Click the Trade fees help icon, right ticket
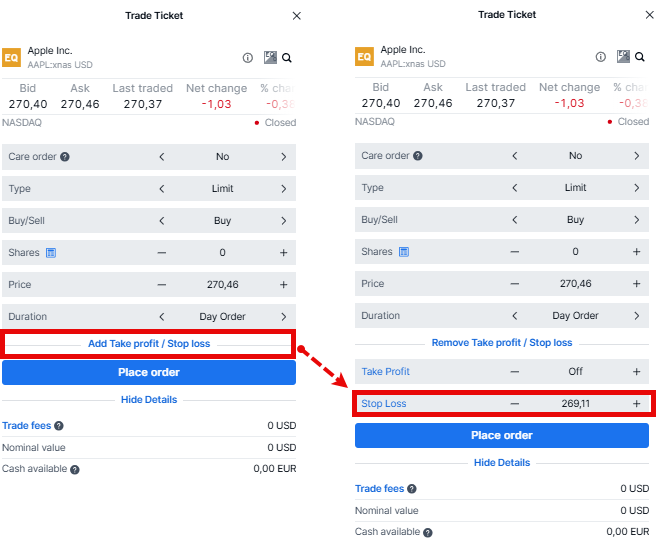The width and height of the screenshot is (656, 543). pyautogui.click(x=412, y=489)
